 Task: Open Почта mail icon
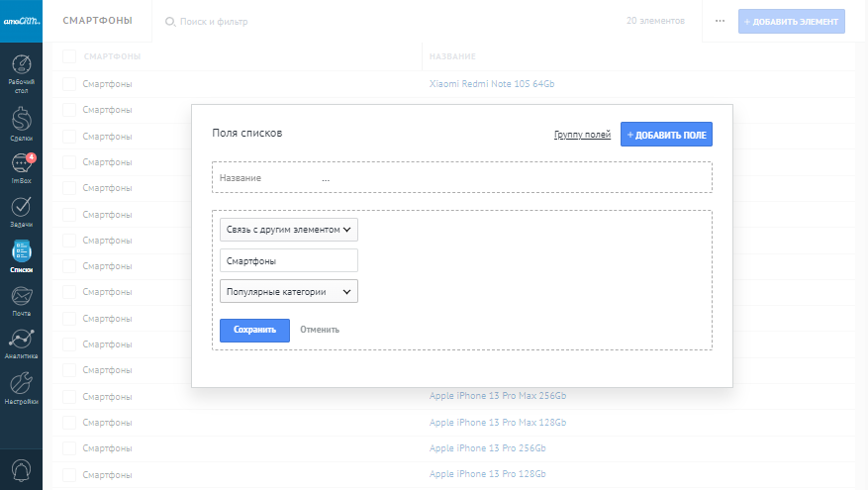[x=21, y=297]
